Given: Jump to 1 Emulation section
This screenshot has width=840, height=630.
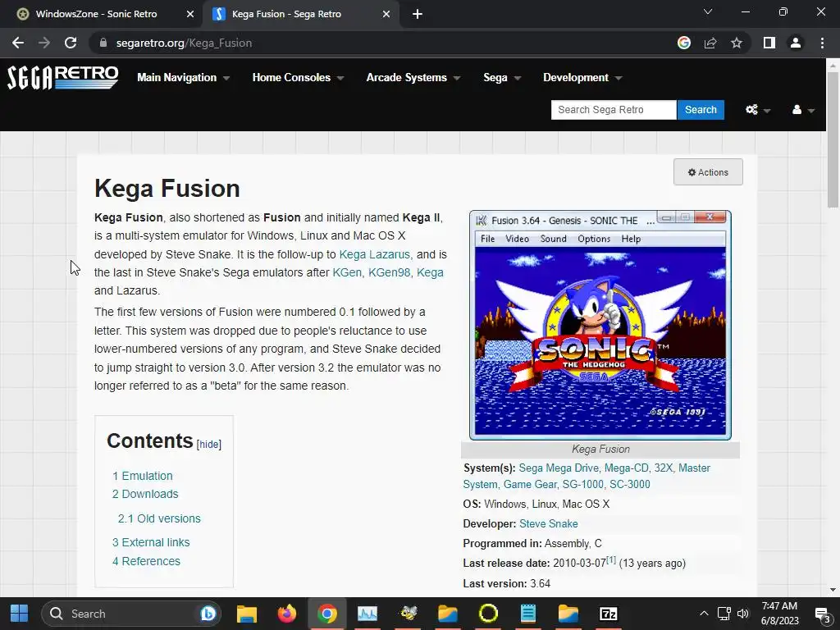Looking at the screenshot, I should click(x=143, y=476).
